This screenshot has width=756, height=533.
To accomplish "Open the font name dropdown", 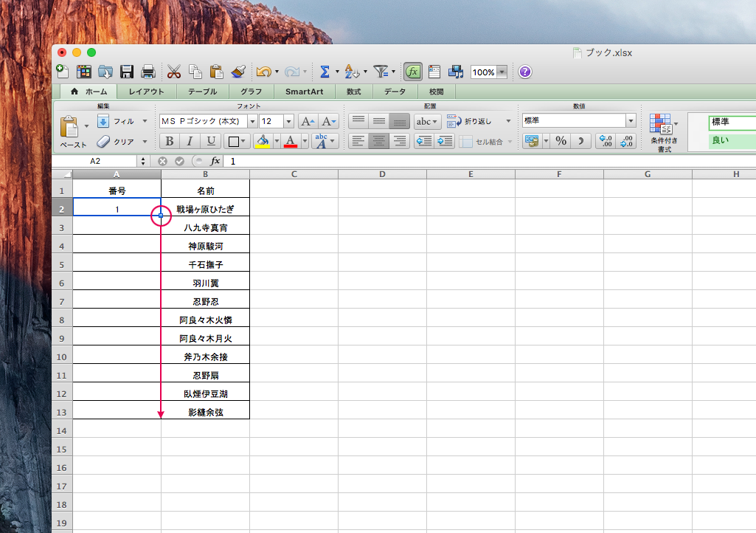I will [252, 121].
